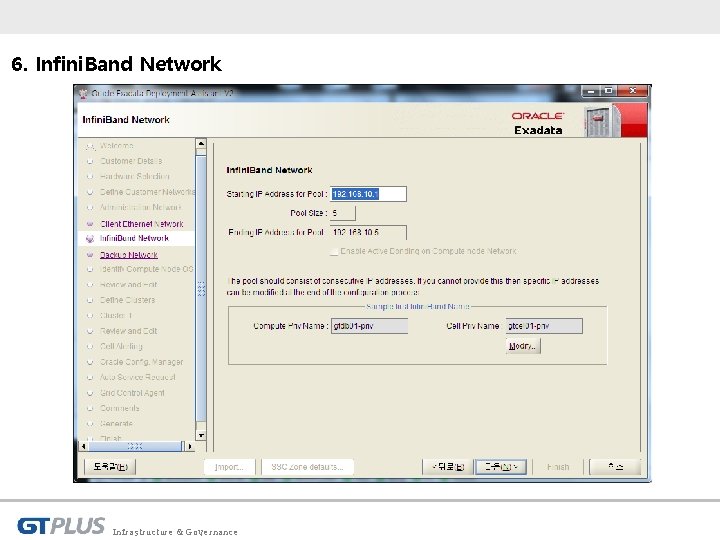
Task: Select the Customer Details step
Action: 131,161
